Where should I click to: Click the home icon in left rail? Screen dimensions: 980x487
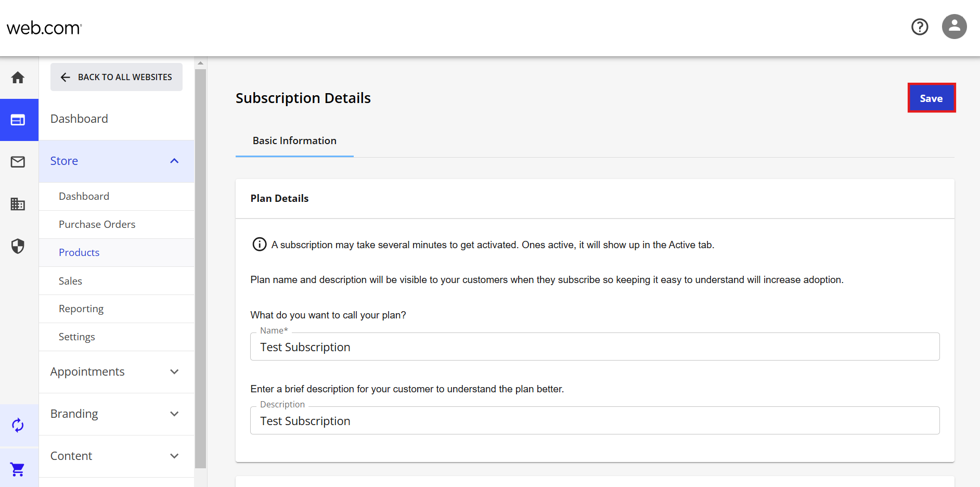tap(18, 78)
